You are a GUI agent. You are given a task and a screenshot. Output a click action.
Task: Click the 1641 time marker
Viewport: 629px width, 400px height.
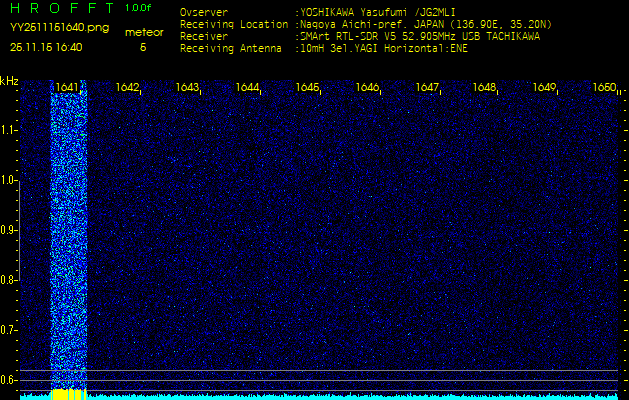(68, 88)
